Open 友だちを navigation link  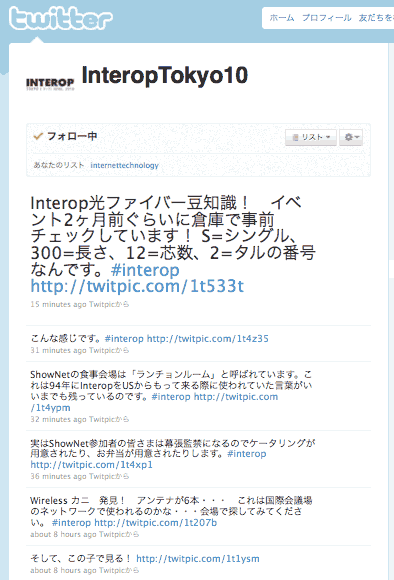[x=376, y=17]
